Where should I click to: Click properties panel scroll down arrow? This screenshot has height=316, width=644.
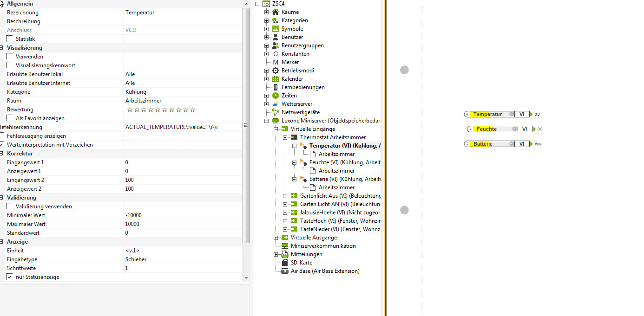tap(246, 277)
